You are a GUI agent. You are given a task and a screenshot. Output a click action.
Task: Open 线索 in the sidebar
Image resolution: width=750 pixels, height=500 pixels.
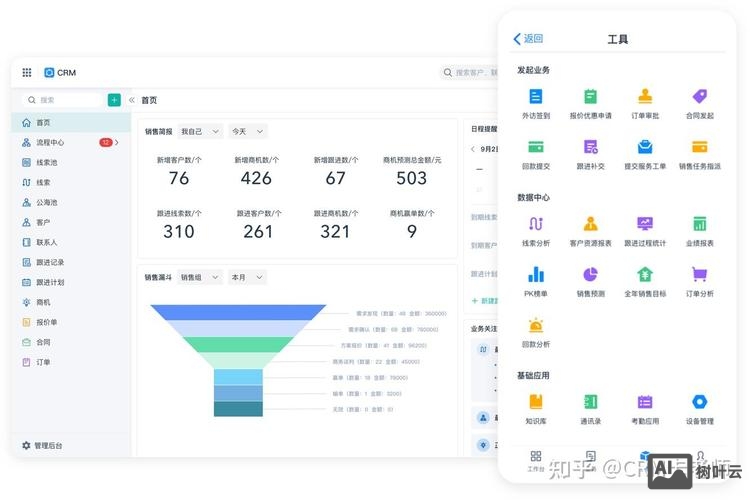coord(71,182)
